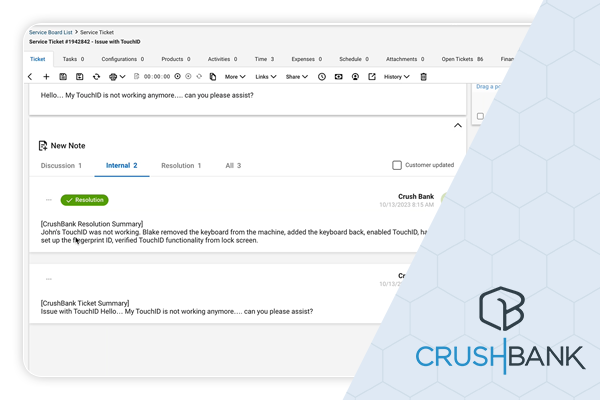Toggle the checkbox in the right side panel

[x=480, y=116]
